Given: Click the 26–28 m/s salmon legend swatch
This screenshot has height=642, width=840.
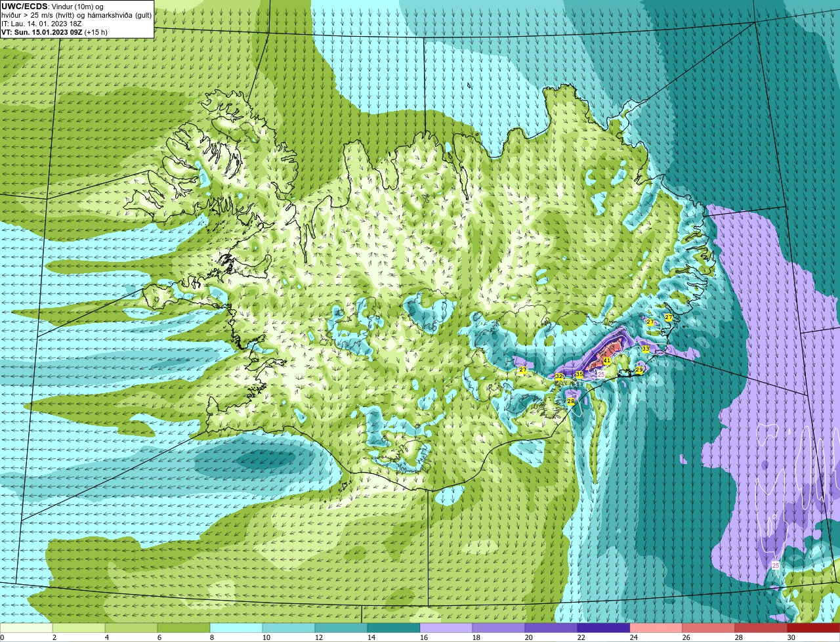Looking at the screenshot, I should 709,628.
